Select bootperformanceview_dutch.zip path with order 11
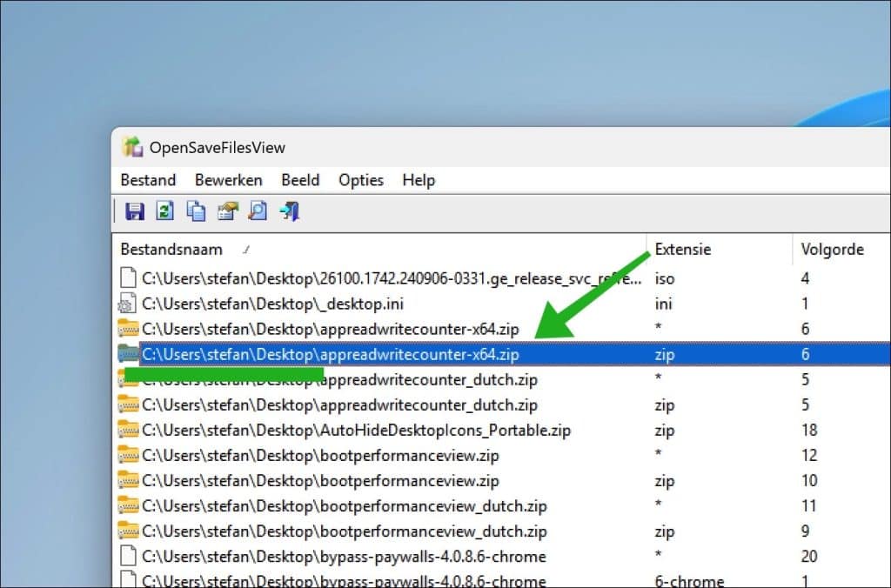Viewport: 891px width, 588px height. (x=344, y=506)
